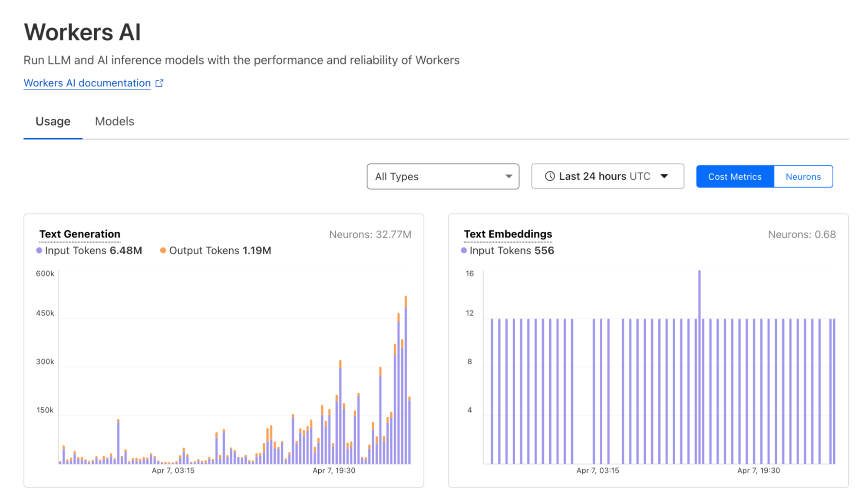
Task: Toggle the Input Tokens 556 legend dot
Action: tap(464, 250)
